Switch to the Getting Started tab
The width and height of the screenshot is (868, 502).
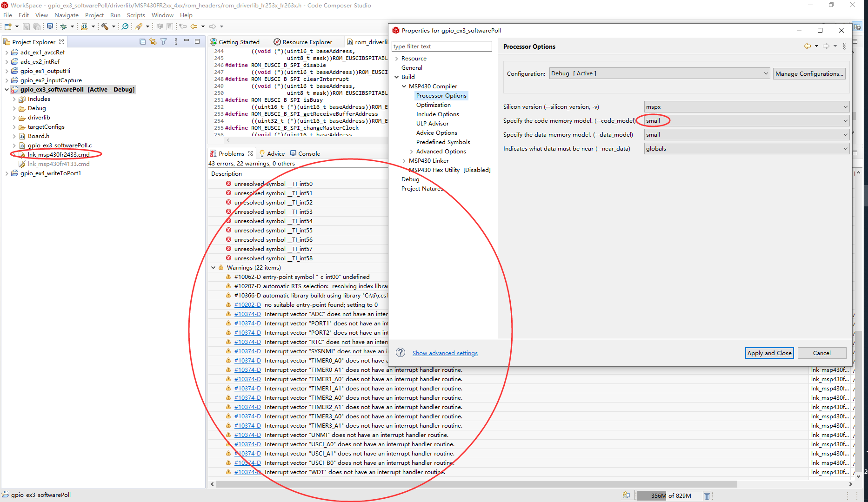pyautogui.click(x=235, y=42)
